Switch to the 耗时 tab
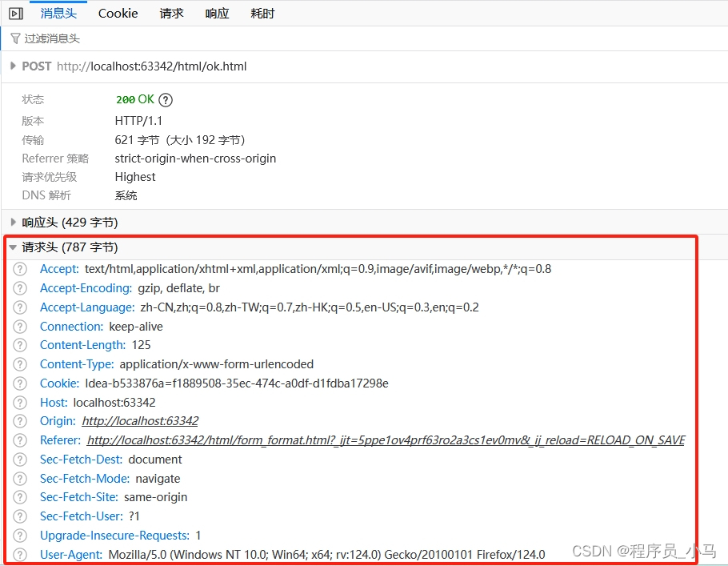Image resolution: width=728 pixels, height=566 pixels. pos(262,13)
